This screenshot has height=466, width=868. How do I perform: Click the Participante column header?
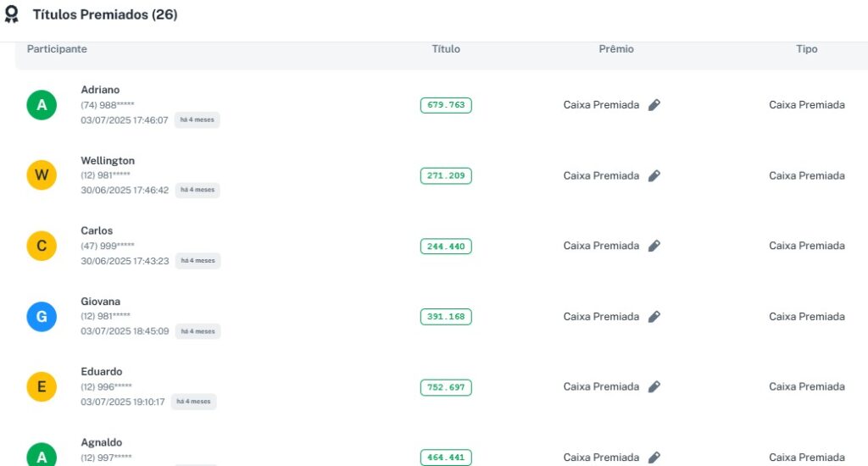[x=57, y=49]
